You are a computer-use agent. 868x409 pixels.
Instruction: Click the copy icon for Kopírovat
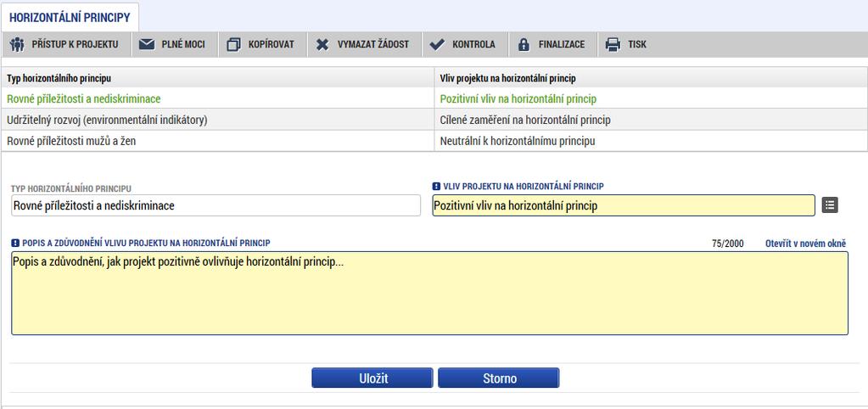(234, 45)
